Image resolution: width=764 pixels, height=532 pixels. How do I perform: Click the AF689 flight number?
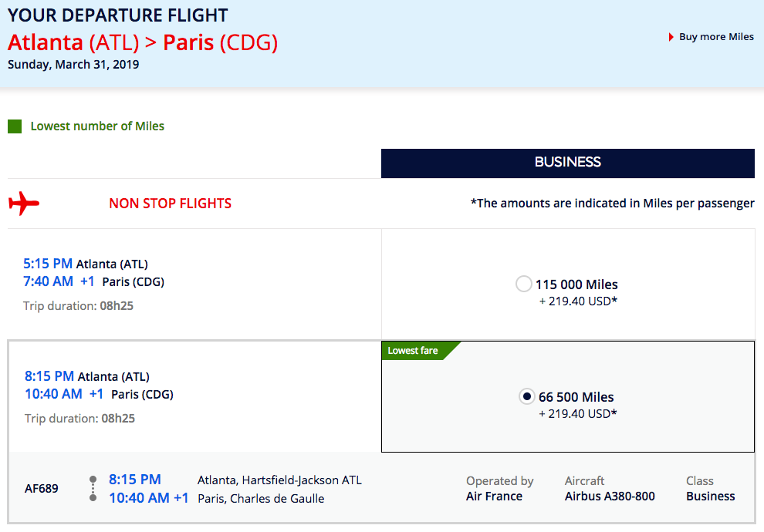pyautogui.click(x=42, y=488)
